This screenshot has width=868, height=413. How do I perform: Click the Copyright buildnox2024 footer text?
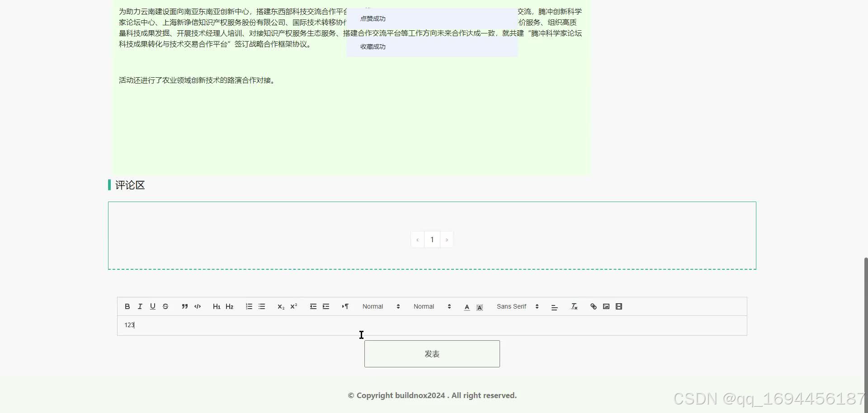(x=432, y=395)
